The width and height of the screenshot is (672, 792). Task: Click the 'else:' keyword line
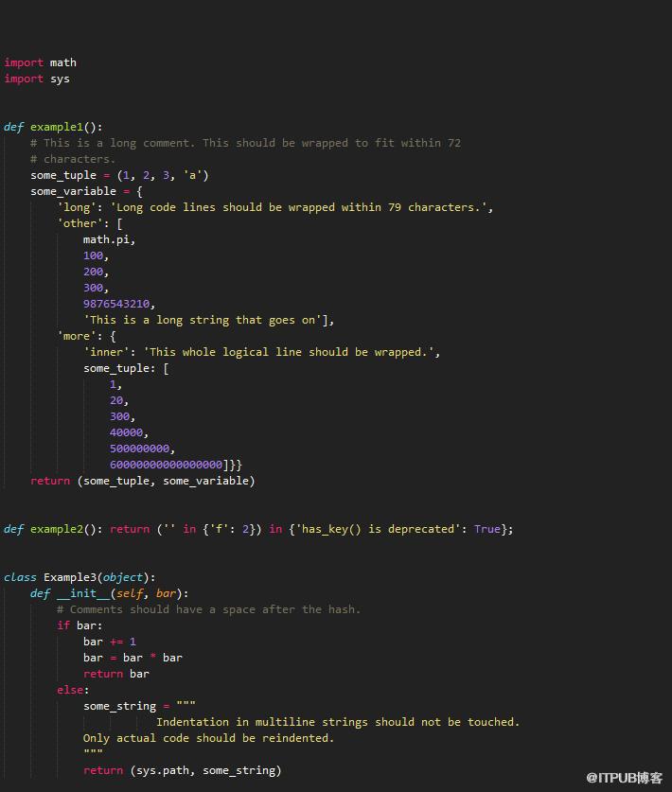pos(73,690)
